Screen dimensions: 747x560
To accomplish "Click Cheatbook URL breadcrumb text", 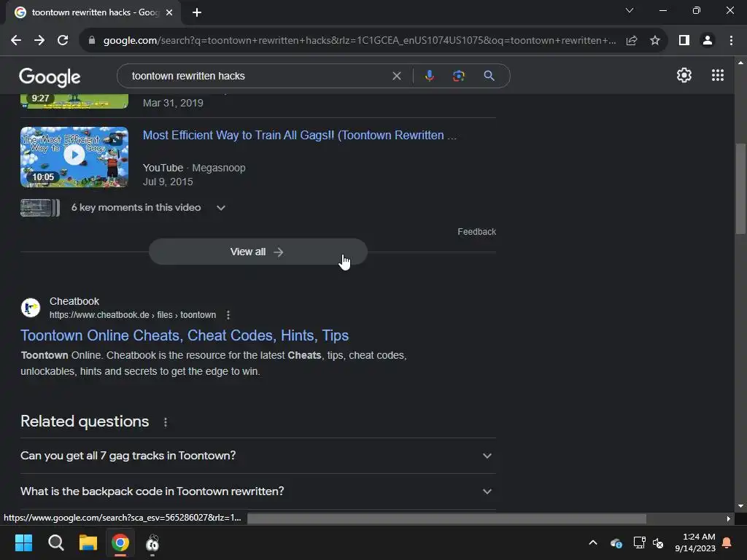I will 133,315.
